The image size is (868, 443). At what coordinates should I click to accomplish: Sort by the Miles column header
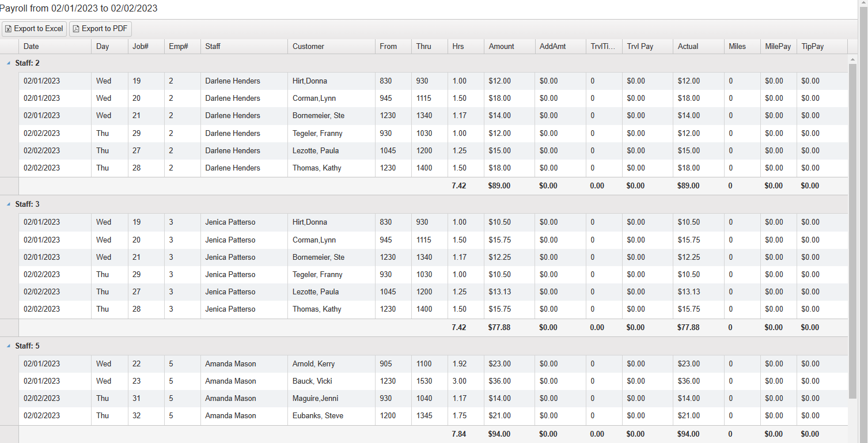tap(742, 47)
